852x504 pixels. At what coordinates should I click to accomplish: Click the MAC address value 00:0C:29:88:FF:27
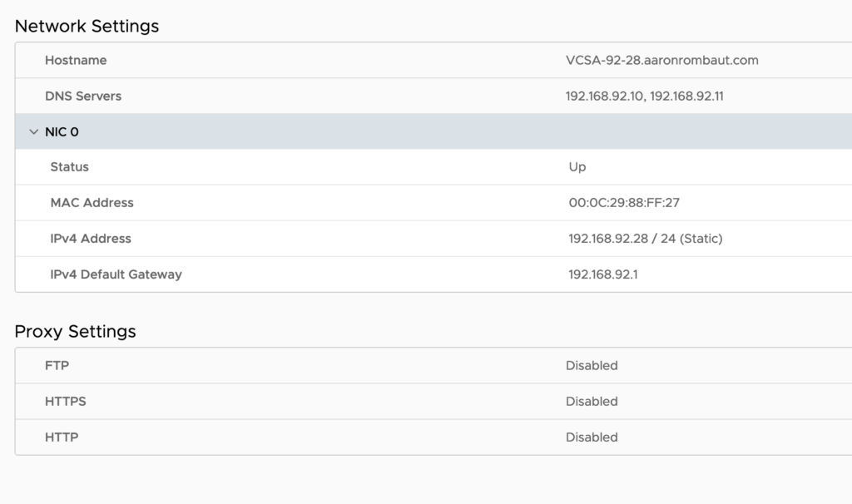(624, 202)
